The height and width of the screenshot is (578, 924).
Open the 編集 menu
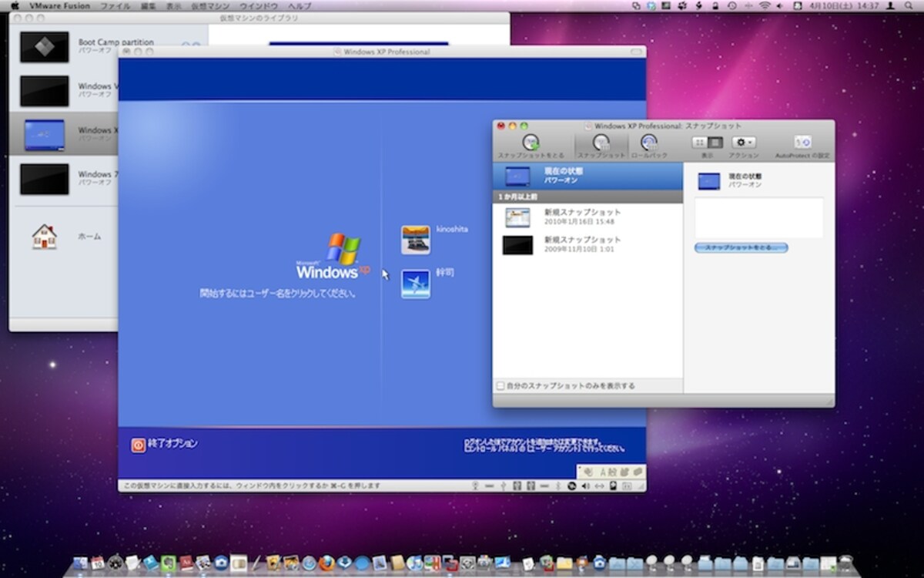click(148, 6)
